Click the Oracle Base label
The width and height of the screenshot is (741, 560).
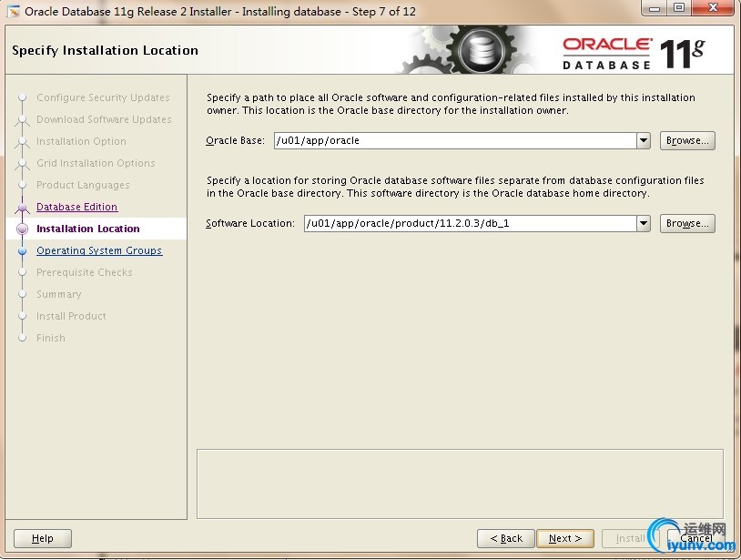click(x=235, y=140)
